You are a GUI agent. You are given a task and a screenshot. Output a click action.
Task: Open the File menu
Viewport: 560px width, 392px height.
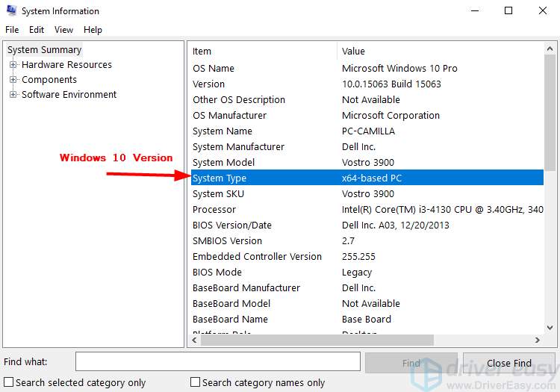(x=12, y=30)
